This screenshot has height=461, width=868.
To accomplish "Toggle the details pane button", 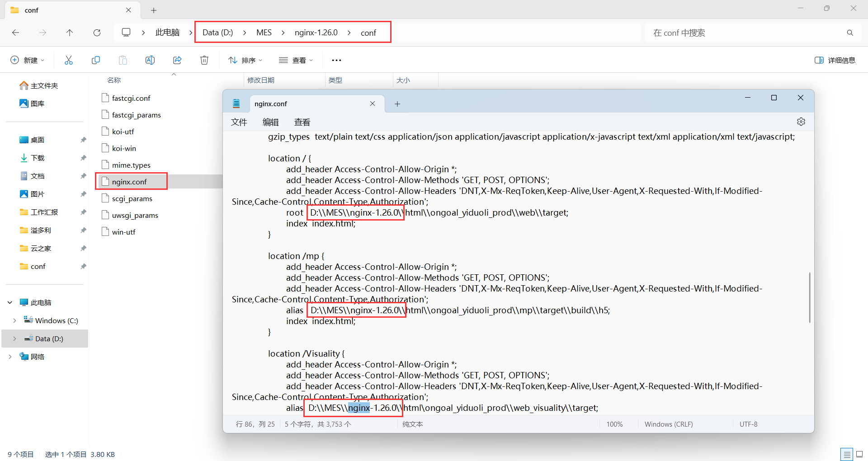I will (x=835, y=60).
